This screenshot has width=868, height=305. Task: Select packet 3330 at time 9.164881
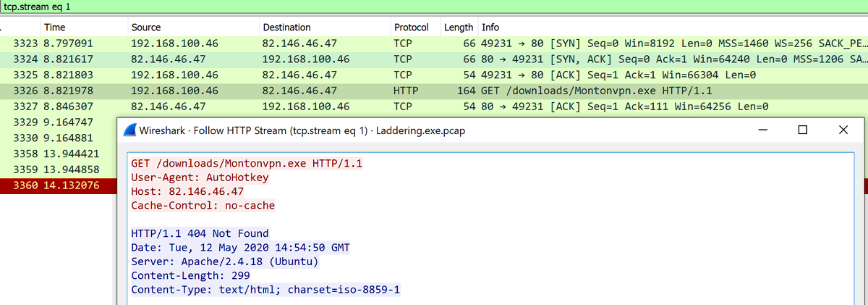(x=58, y=138)
